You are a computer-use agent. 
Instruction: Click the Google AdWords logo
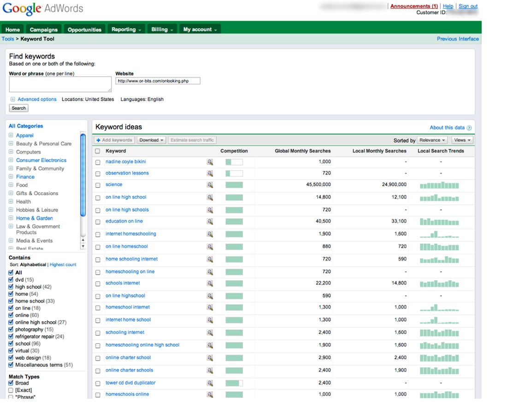(x=43, y=9)
